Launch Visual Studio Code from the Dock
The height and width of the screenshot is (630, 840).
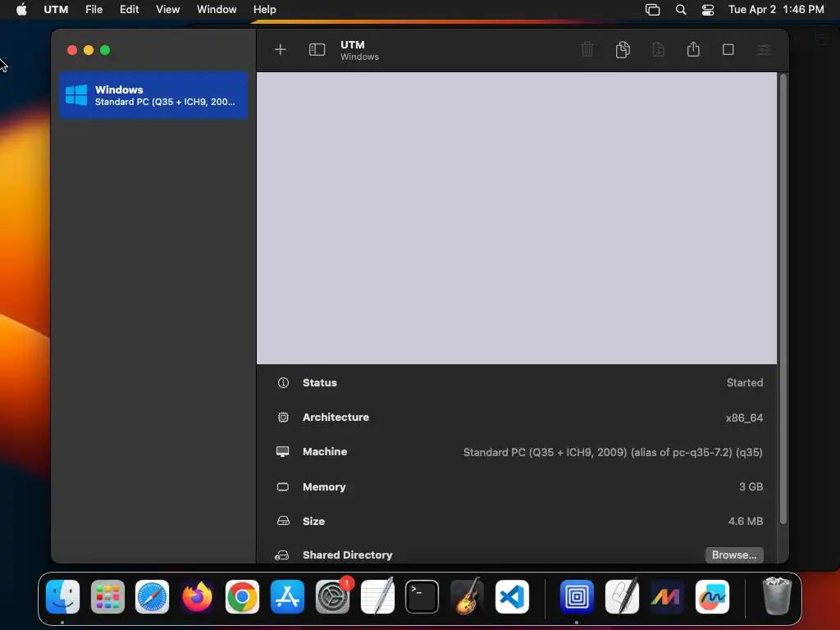[x=512, y=596]
